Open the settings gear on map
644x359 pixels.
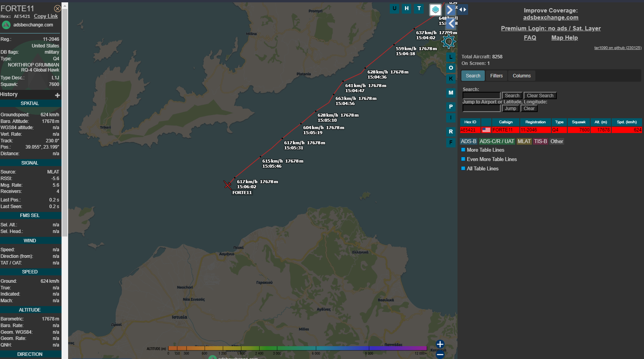[x=449, y=41]
